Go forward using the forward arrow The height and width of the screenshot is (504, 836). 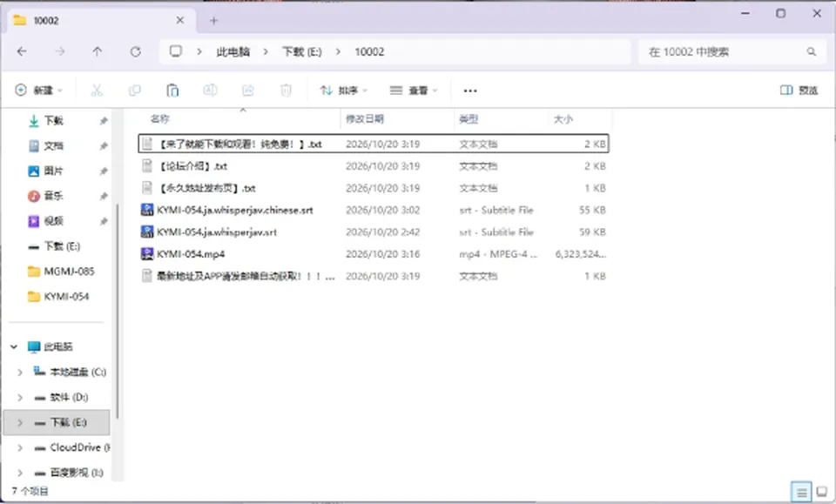pyautogui.click(x=60, y=51)
